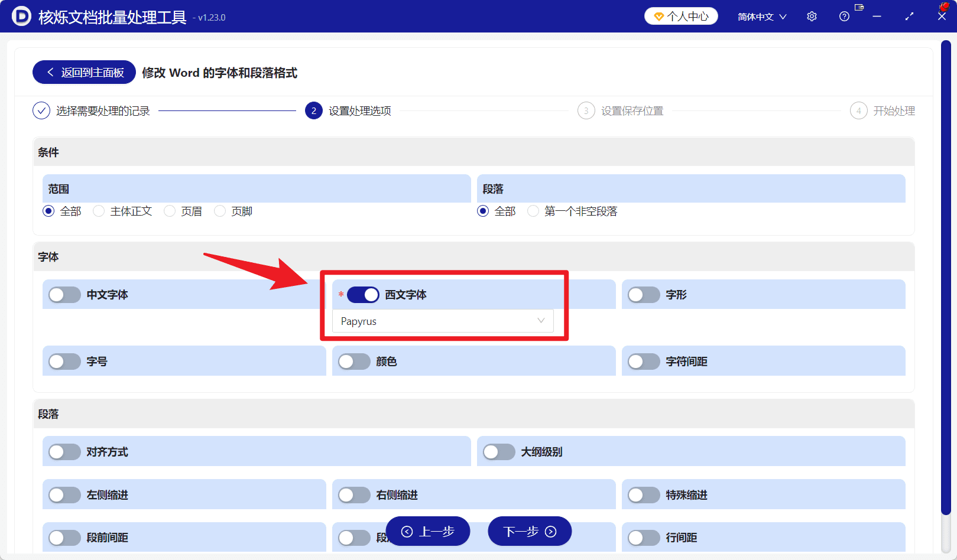Click step 2 numbered circle
This screenshot has height=560, width=957.
click(314, 110)
